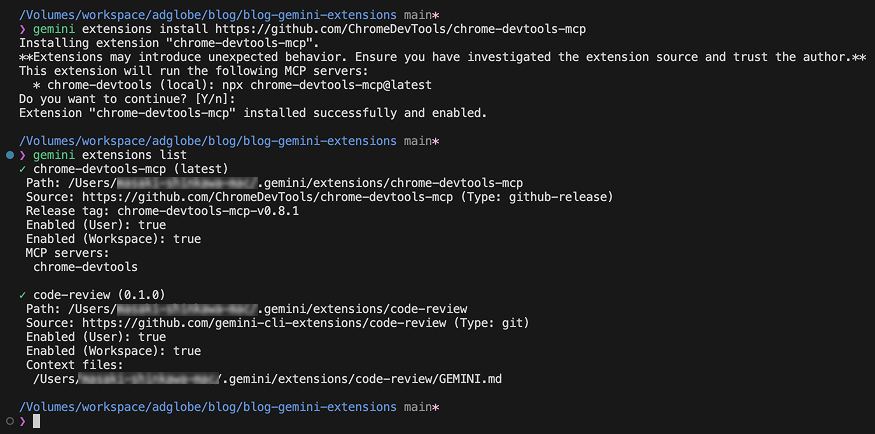This screenshot has width=875, height=434.
Task: Click the prompt arrow before extensions list
Action: coord(22,155)
